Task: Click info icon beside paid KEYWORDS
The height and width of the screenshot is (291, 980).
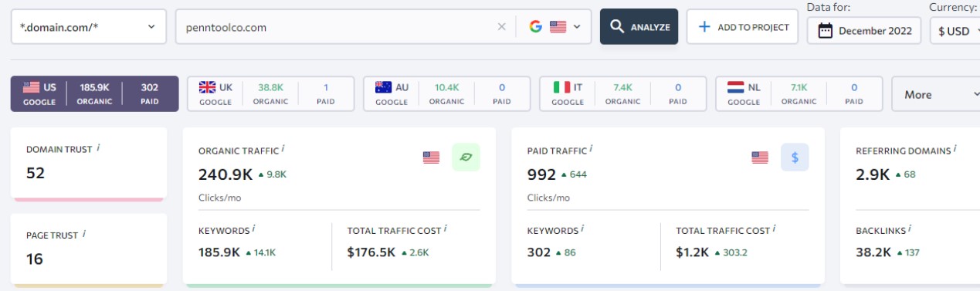Action: [x=582, y=229]
